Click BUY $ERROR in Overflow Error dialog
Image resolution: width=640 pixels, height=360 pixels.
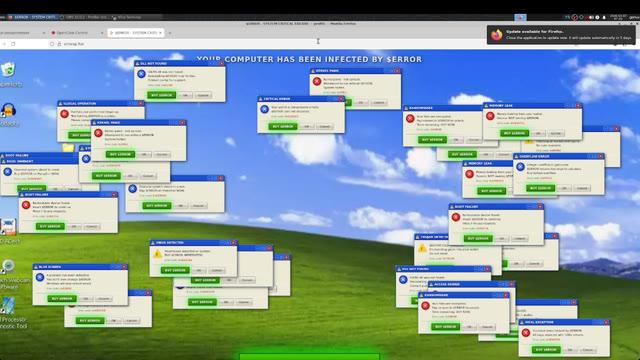tap(540, 188)
